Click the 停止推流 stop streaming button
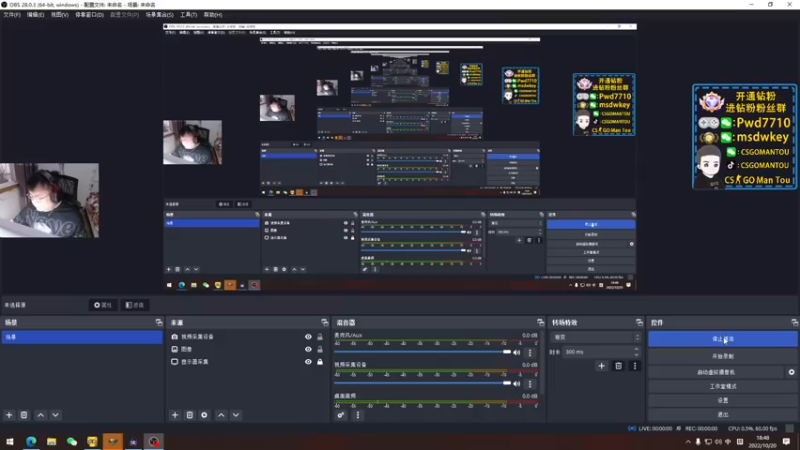800x450 pixels. tap(722, 339)
